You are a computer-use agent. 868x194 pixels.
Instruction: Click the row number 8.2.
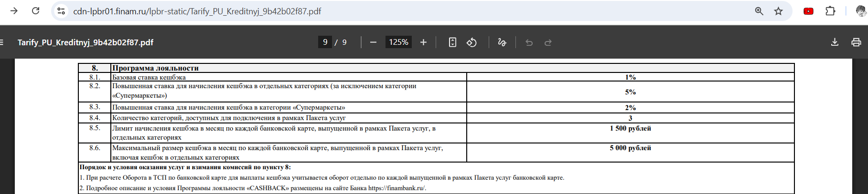95,86
